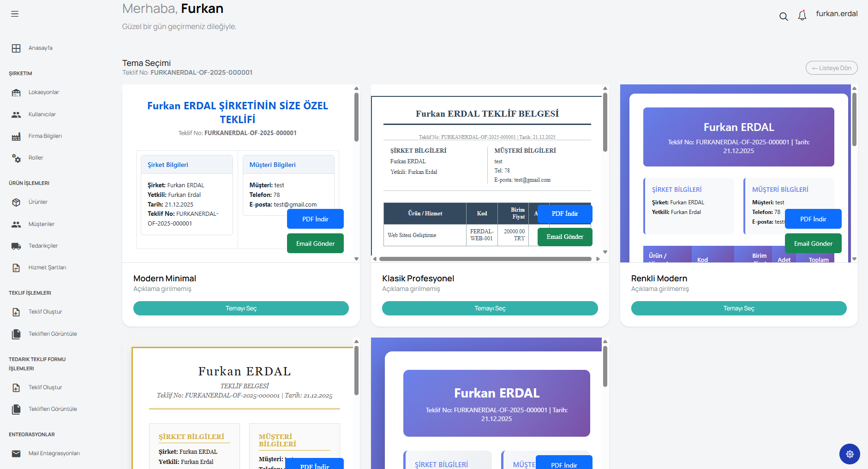Go to Lokasyonlar in sidebar
The image size is (868, 469).
point(44,92)
